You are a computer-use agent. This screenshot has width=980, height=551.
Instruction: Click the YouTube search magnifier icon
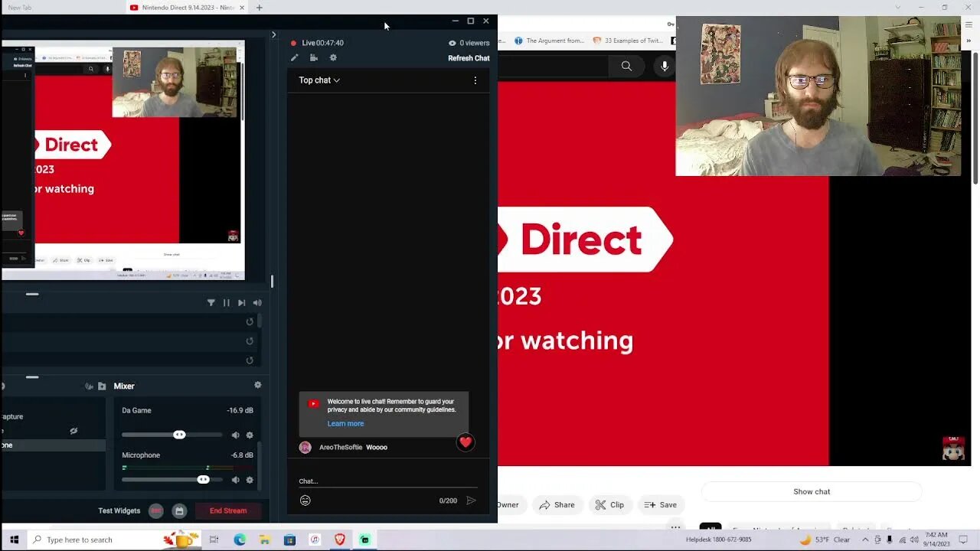(626, 67)
